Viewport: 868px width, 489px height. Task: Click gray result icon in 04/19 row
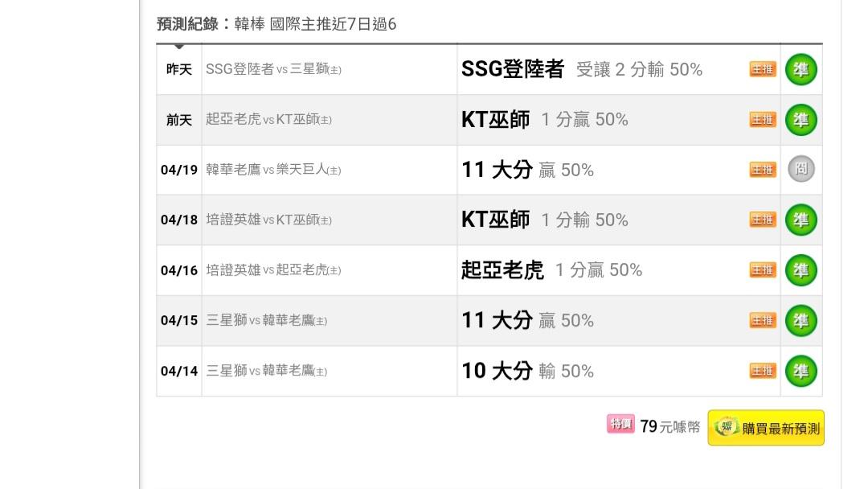point(800,170)
